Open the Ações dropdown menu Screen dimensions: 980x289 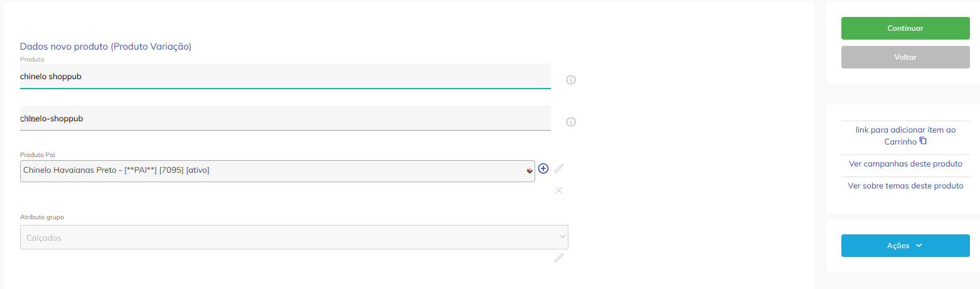click(905, 246)
